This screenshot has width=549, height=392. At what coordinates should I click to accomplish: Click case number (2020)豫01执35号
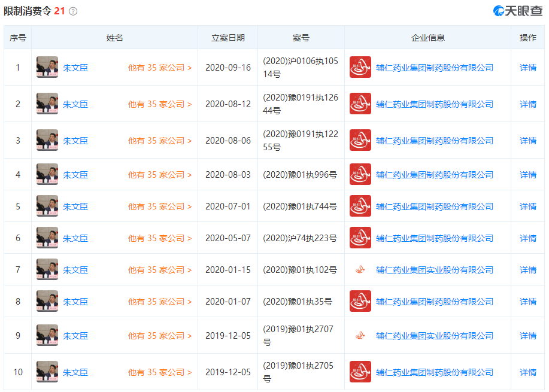298,302
